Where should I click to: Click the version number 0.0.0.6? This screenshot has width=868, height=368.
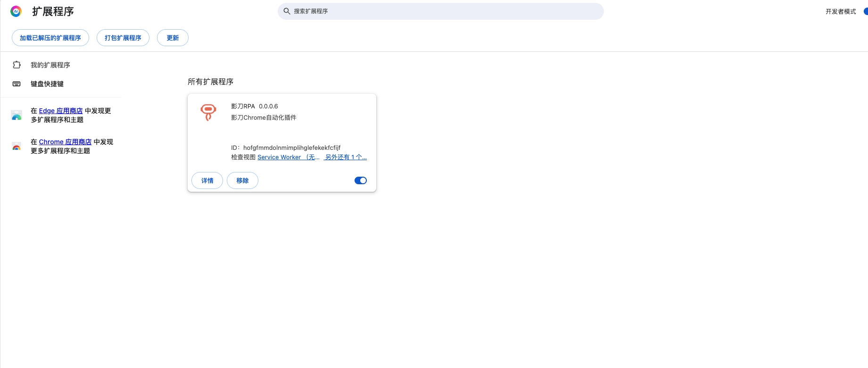[268, 106]
